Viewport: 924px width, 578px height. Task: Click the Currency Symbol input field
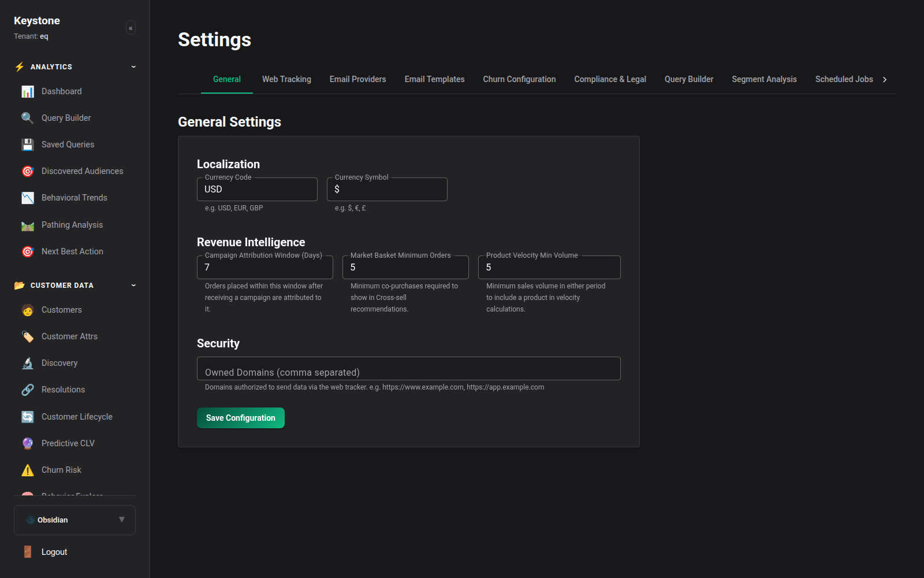coord(387,189)
